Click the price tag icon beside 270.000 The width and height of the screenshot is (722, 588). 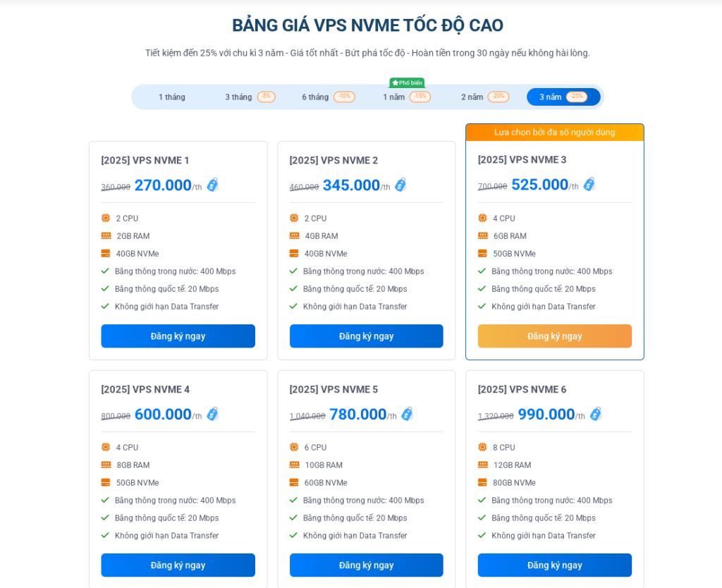click(x=214, y=184)
